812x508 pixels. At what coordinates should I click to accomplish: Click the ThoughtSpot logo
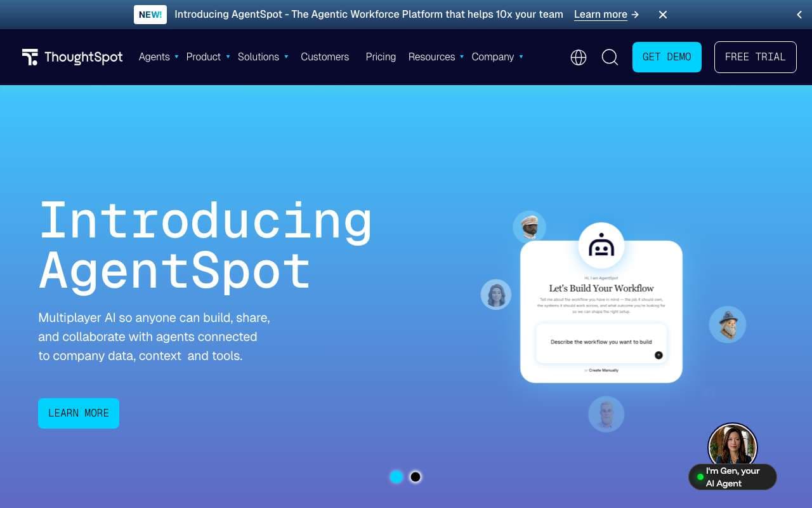[72, 57]
